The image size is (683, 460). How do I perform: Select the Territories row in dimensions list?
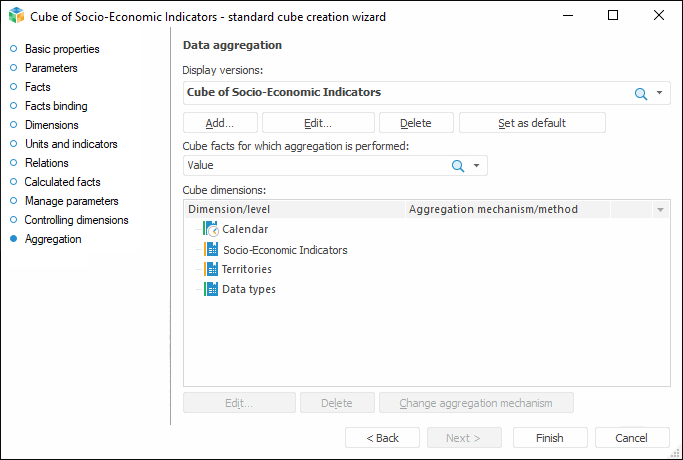[246, 269]
